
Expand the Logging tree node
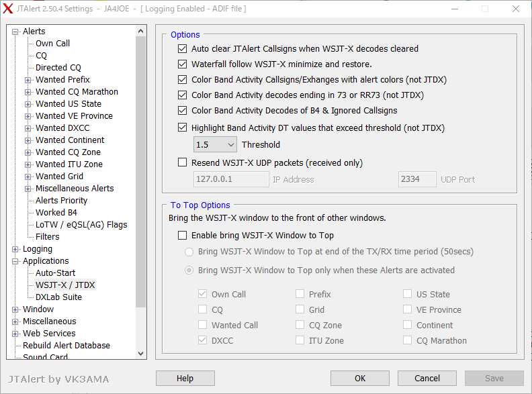15,249
